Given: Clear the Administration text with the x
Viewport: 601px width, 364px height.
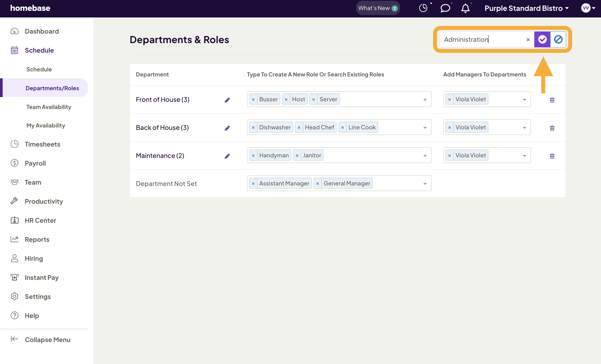Looking at the screenshot, I should pos(528,39).
